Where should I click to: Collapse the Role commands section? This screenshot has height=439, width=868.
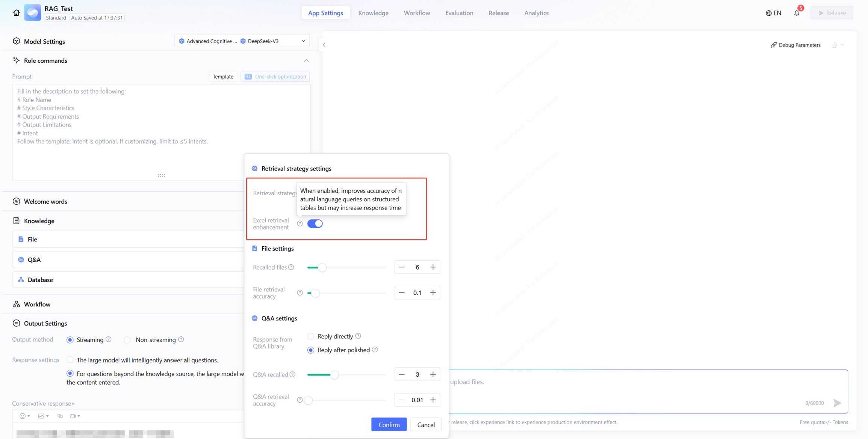pyautogui.click(x=306, y=60)
